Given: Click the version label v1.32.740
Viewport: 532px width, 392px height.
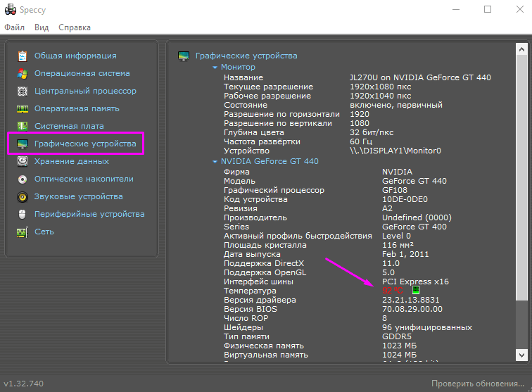Looking at the screenshot, I should pyautogui.click(x=24, y=384).
